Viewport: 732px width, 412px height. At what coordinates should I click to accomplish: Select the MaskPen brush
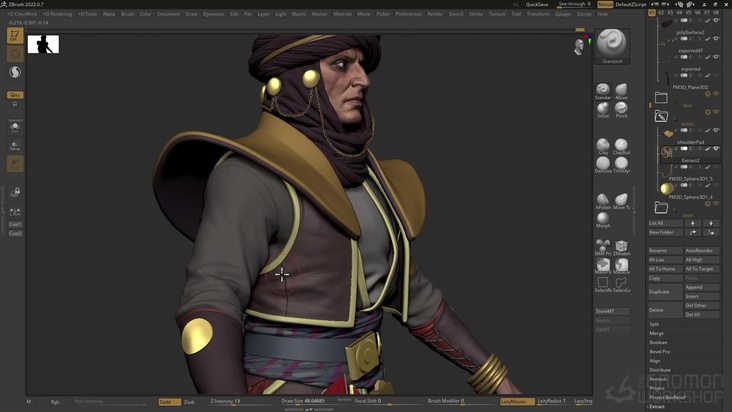tap(603, 265)
